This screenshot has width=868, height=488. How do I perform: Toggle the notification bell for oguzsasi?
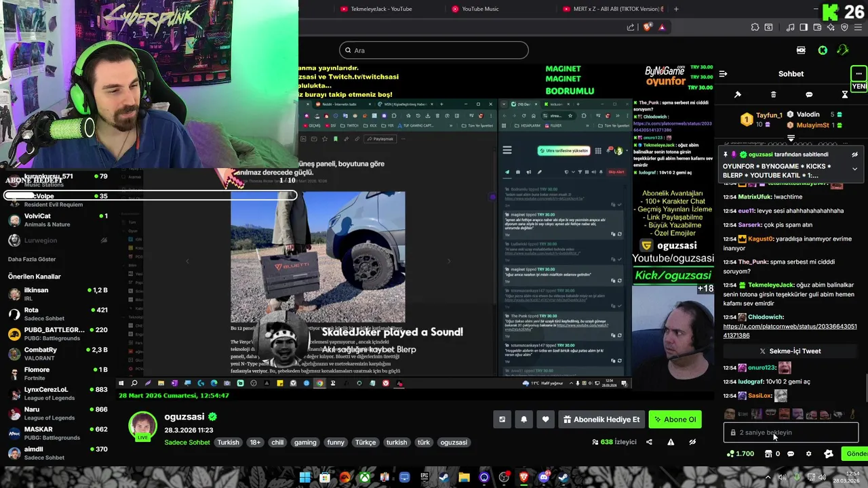[524, 420]
